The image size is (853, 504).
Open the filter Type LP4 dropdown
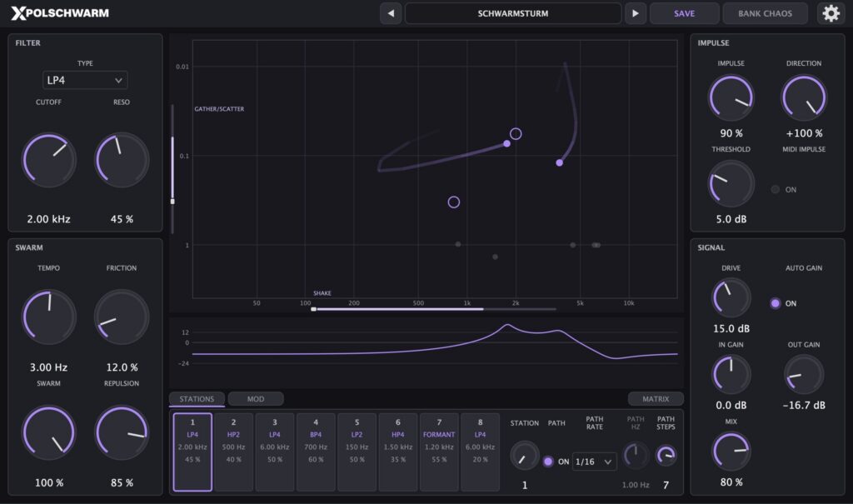click(x=85, y=80)
